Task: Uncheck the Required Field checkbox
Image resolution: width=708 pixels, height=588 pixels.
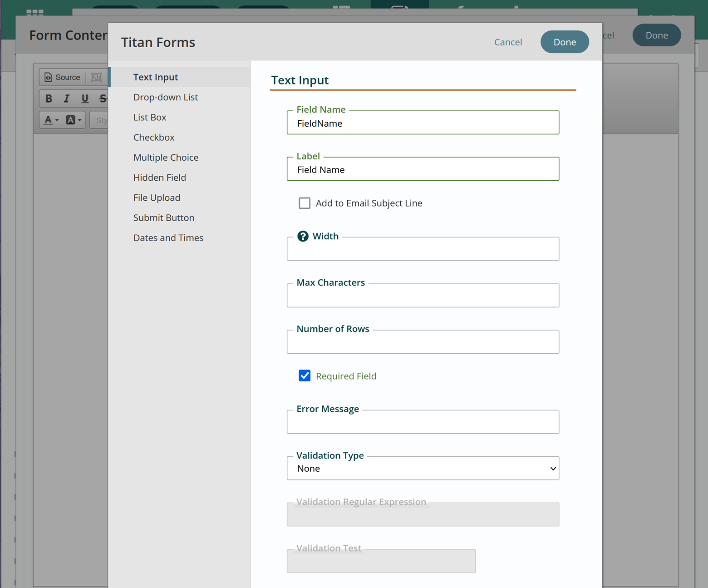Action: [305, 376]
